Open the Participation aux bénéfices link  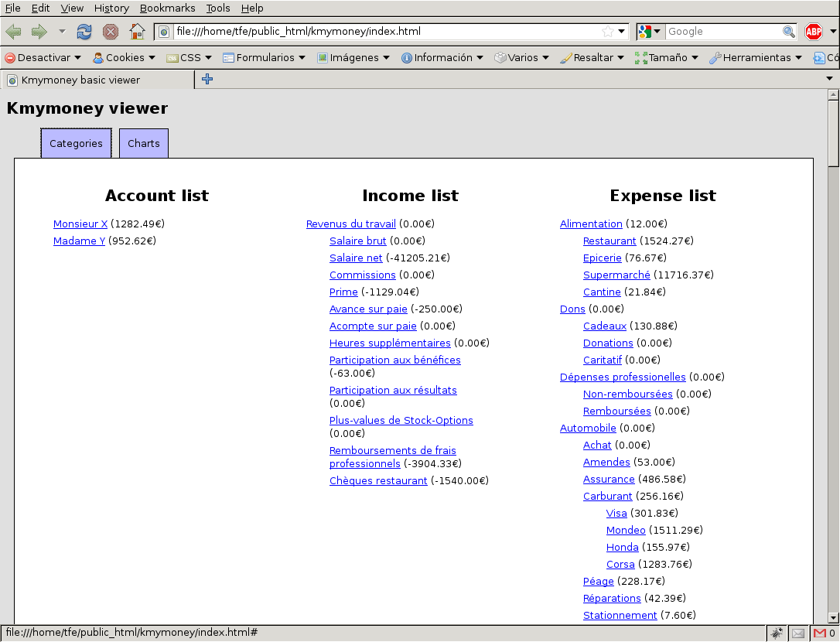394,360
